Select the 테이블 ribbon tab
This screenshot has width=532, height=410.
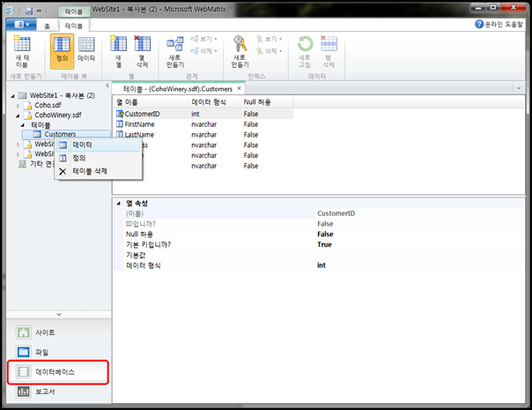[74, 26]
